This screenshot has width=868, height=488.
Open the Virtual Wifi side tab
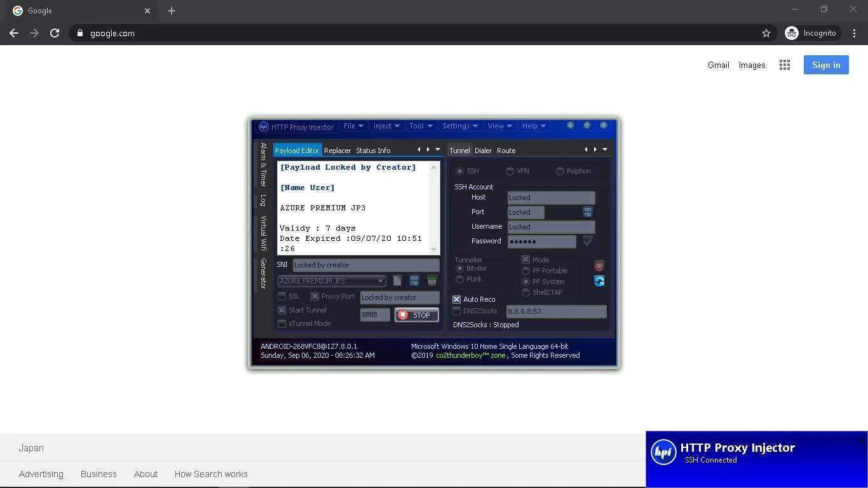coord(262,233)
